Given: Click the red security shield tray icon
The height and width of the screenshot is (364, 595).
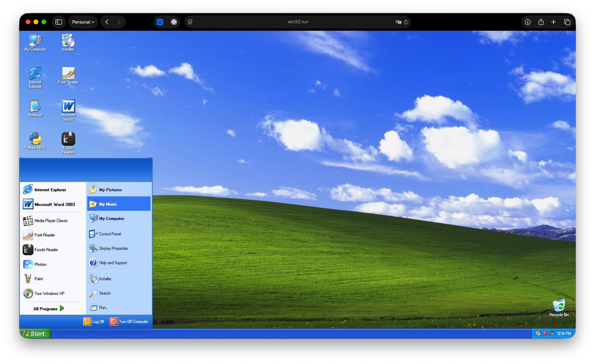Looking at the screenshot, I should (x=545, y=334).
